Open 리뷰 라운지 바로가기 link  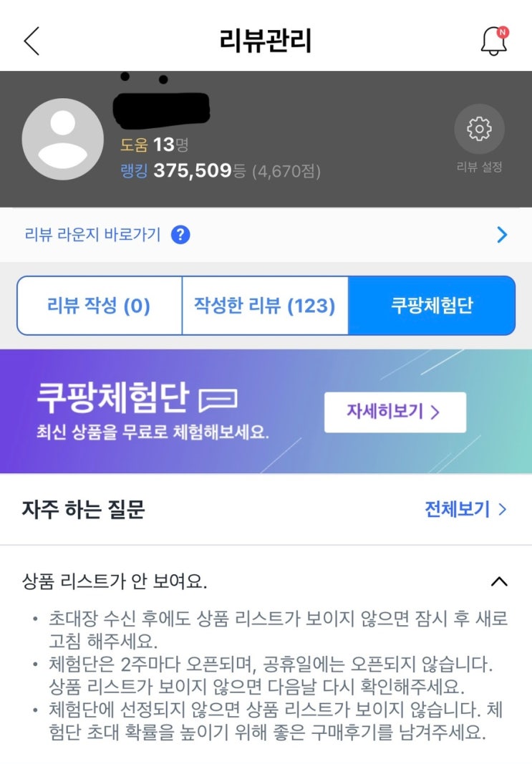[x=92, y=234]
